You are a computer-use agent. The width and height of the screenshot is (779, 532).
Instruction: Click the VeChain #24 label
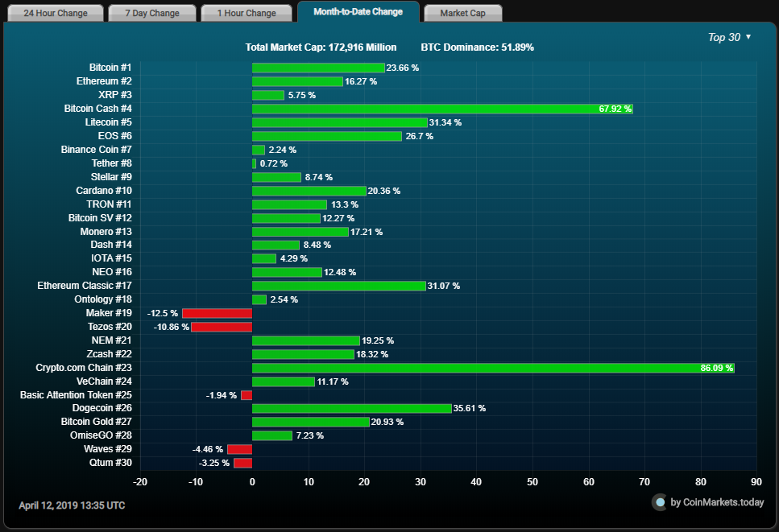coord(104,381)
